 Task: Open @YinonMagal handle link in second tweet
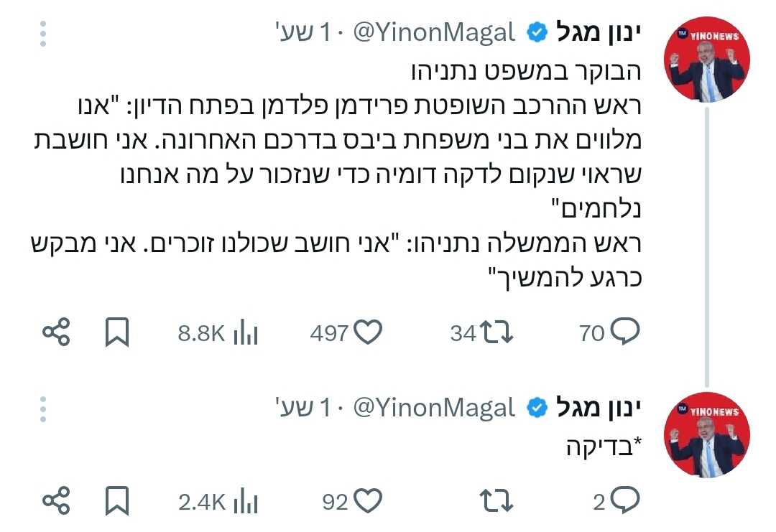click(x=434, y=409)
